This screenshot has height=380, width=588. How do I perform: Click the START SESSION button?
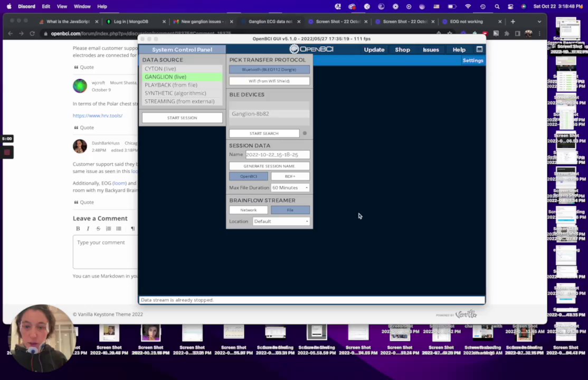click(182, 118)
